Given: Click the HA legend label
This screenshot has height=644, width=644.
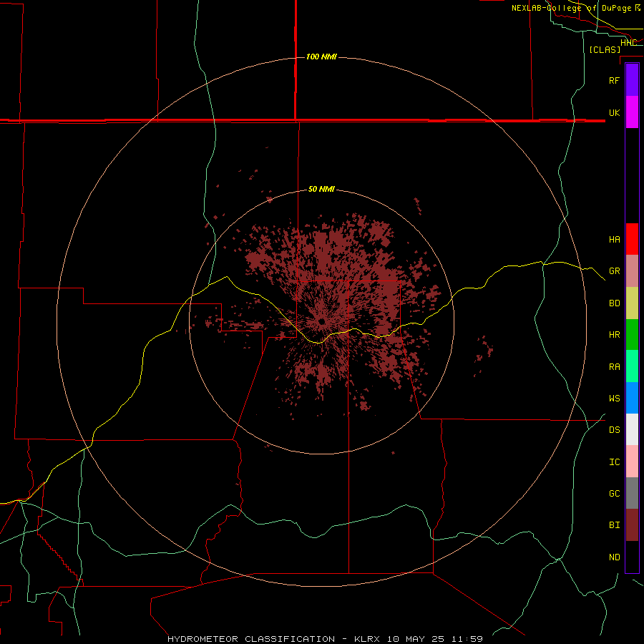Looking at the screenshot, I should [614, 239].
